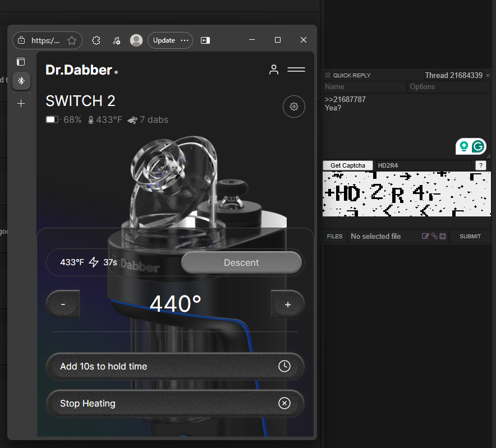This screenshot has height=448, width=496.
Task: Open the Dr.Dabber hamburger menu
Action: click(296, 70)
